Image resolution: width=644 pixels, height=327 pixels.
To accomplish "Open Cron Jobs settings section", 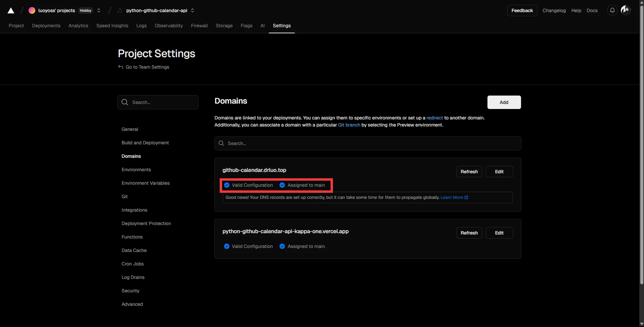I will [x=132, y=264].
